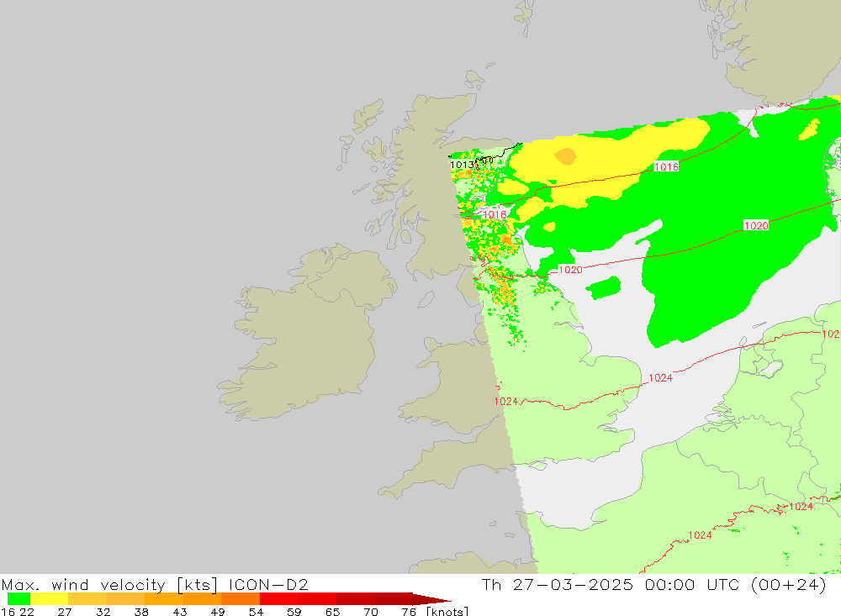Select the 'Th 27-03-2025' date text
The height and width of the screenshot is (616, 841).
pyautogui.click(x=557, y=584)
